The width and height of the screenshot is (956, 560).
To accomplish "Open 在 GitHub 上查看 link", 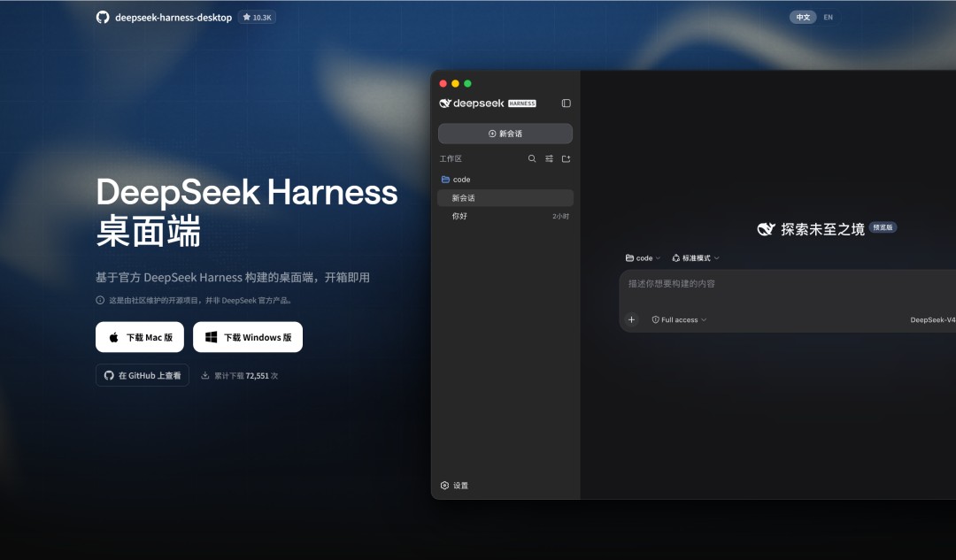I will [x=142, y=375].
